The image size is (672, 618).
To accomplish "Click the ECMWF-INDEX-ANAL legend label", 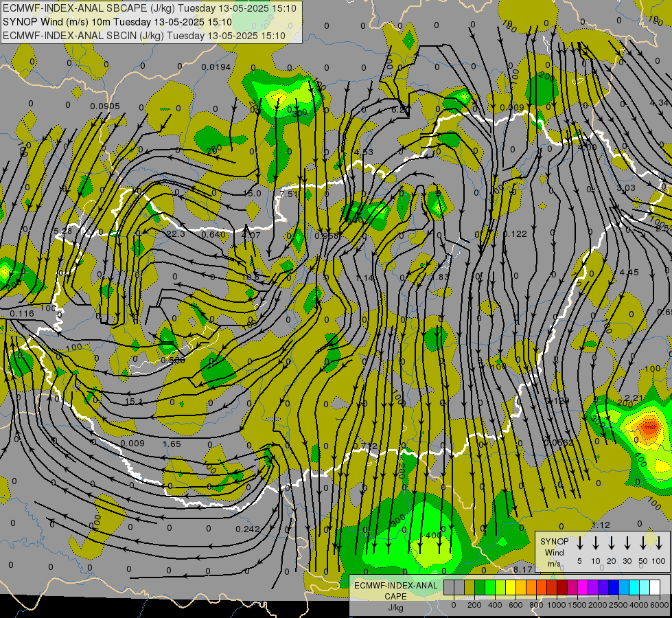I will point(395,586).
